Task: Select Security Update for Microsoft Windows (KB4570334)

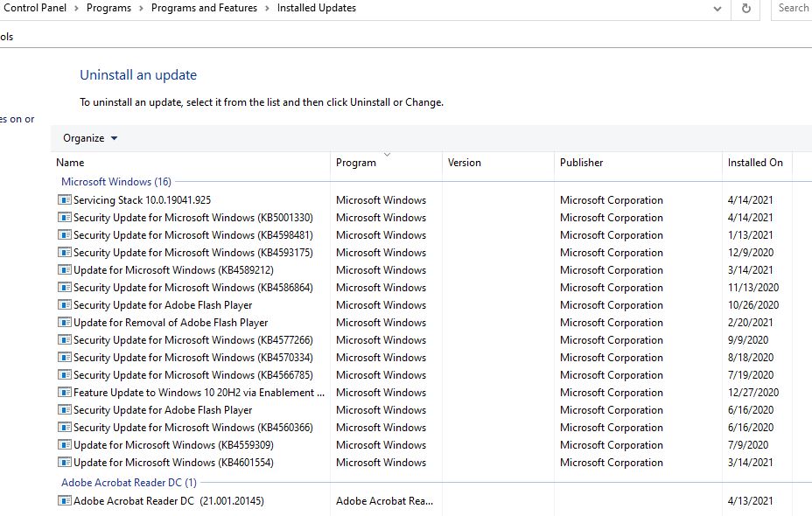Action: (193, 357)
